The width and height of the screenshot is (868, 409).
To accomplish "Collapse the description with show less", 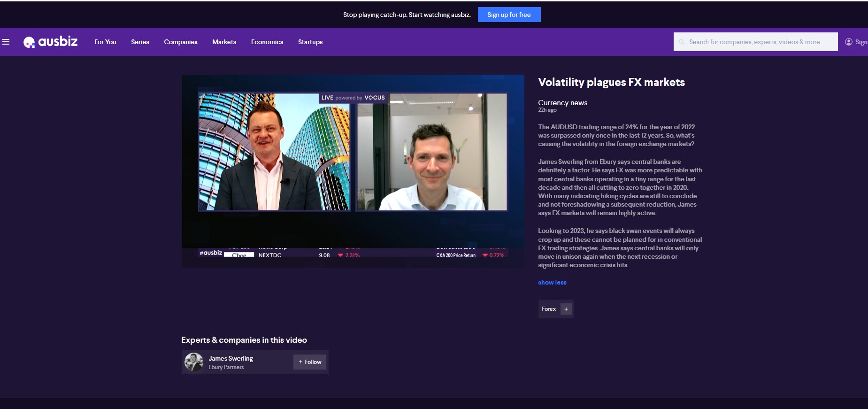I will [552, 283].
